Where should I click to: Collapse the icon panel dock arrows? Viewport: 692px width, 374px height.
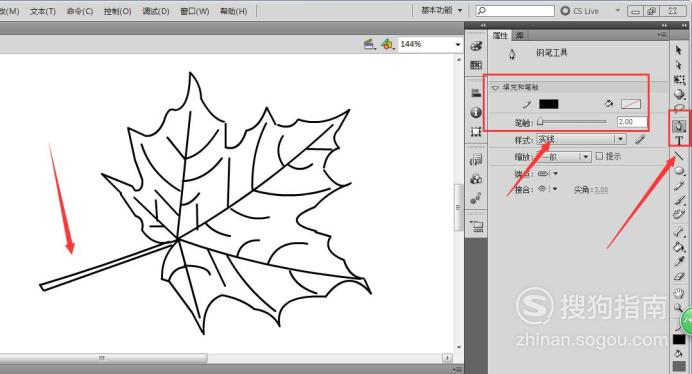click(x=483, y=25)
